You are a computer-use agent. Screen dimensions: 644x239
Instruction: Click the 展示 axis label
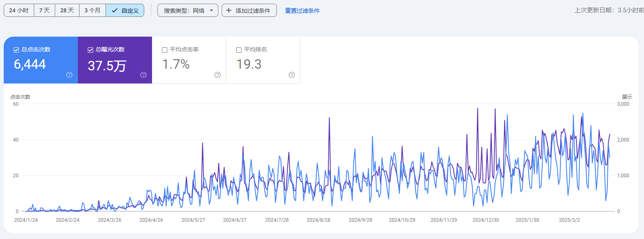click(x=627, y=97)
